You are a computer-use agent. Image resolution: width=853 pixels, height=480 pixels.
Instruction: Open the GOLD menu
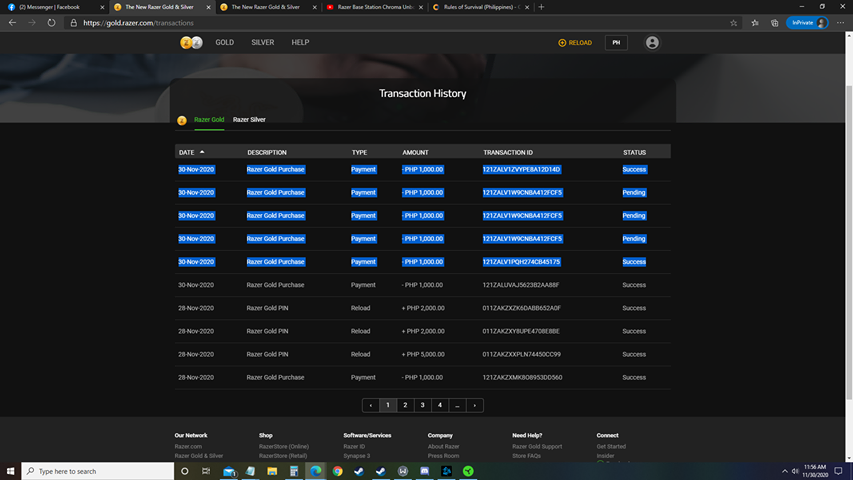[x=224, y=42]
